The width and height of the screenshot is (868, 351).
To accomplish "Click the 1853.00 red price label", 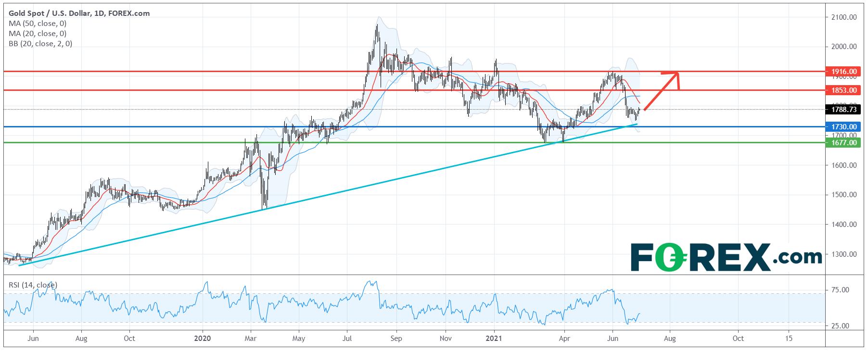I will pos(843,90).
